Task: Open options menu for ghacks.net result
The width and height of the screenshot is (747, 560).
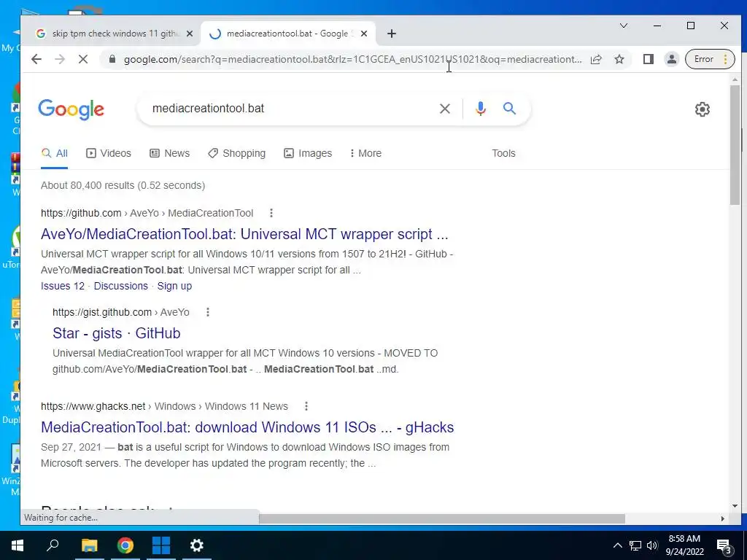Action: [306, 406]
